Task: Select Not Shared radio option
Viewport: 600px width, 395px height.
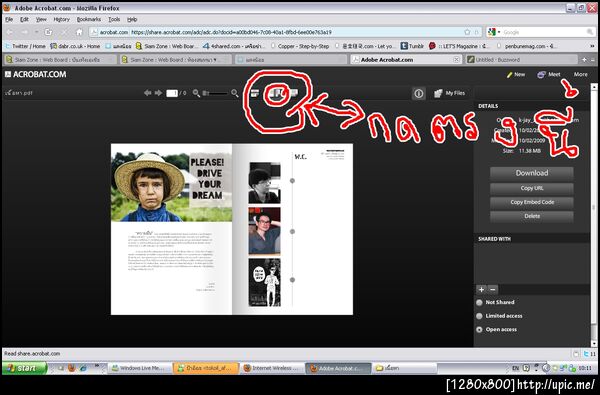Action: point(479,302)
